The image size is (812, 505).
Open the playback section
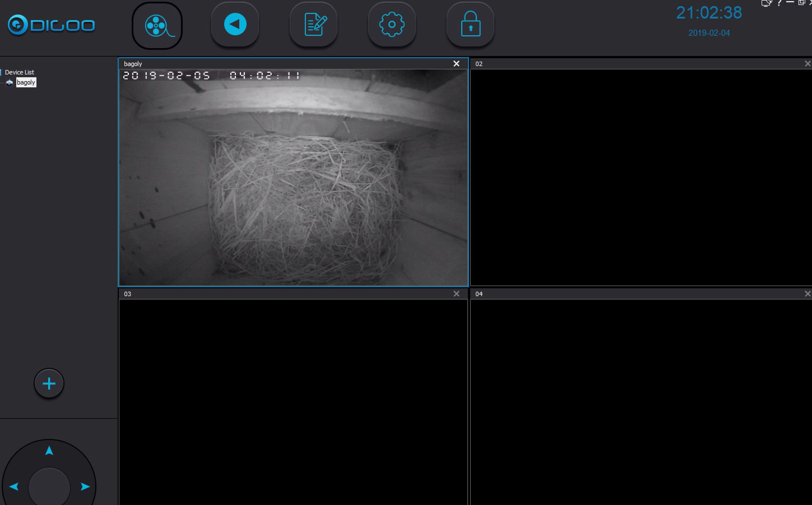(235, 25)
